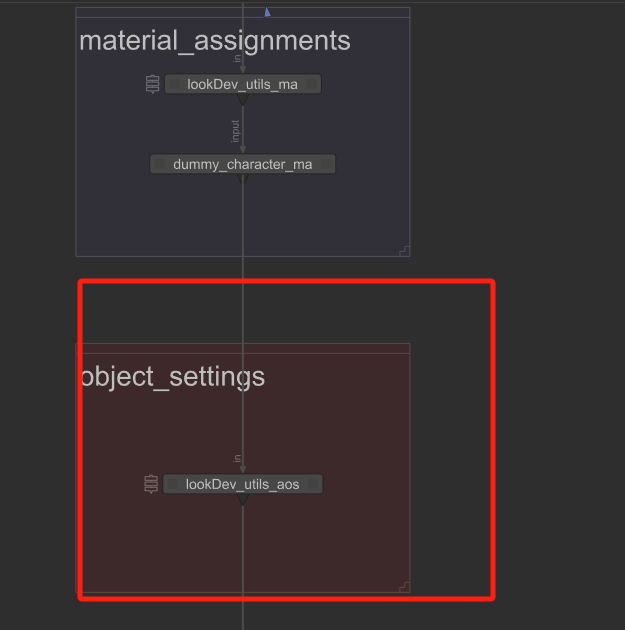This screenshot has height=630, width=625.
Task: Click the object_settings backdrop resize corner handle
Action: coord(404,586)
